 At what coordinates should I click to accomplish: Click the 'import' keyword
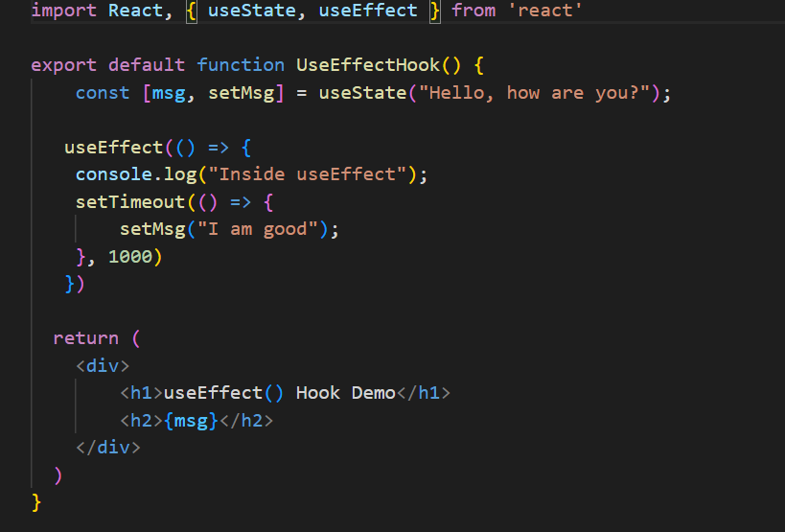tap(63, 11)
